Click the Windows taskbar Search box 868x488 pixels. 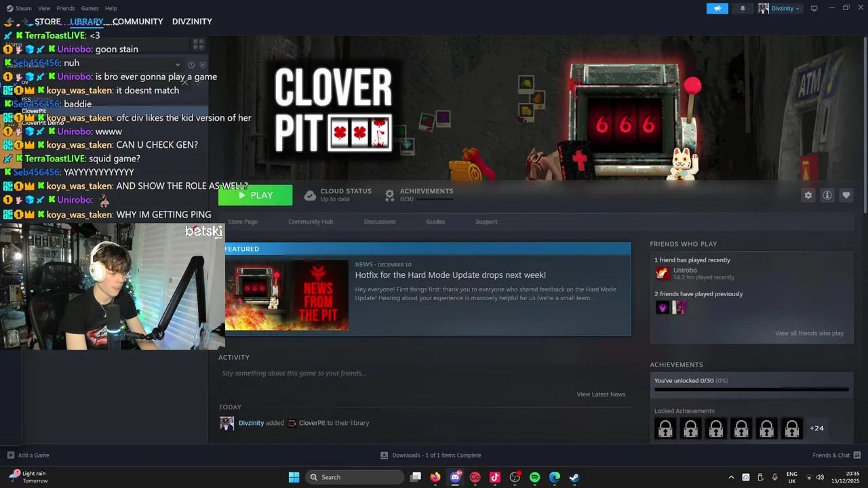point(355,477)
